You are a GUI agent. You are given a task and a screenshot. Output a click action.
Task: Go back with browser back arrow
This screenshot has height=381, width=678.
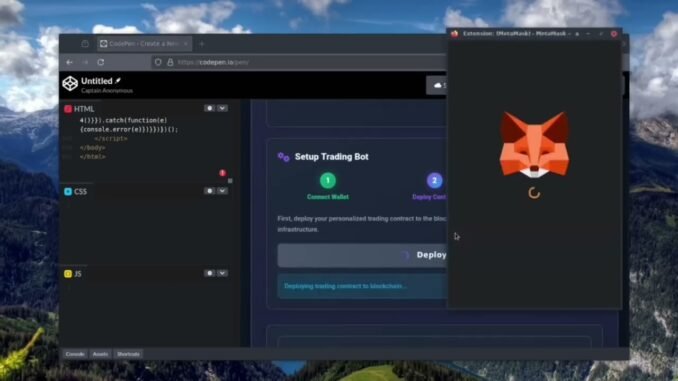tap(69, 62)
